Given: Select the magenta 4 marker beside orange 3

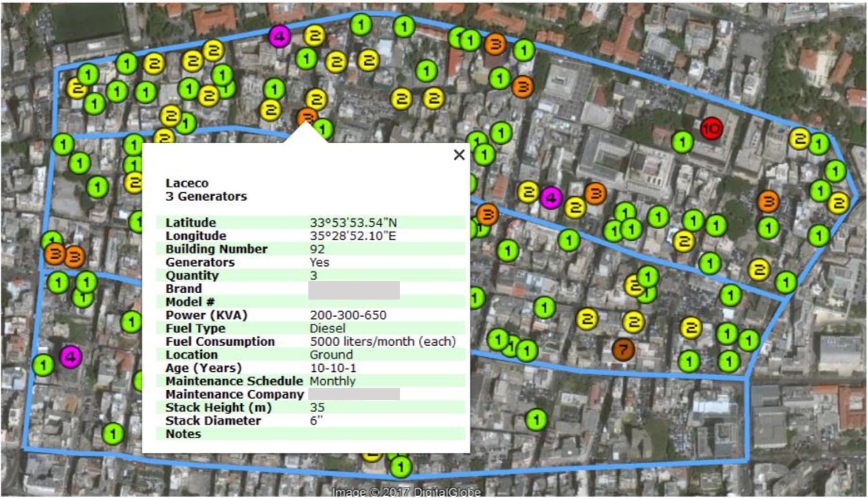Looking at the screenshot, I should tap(551, 198).
